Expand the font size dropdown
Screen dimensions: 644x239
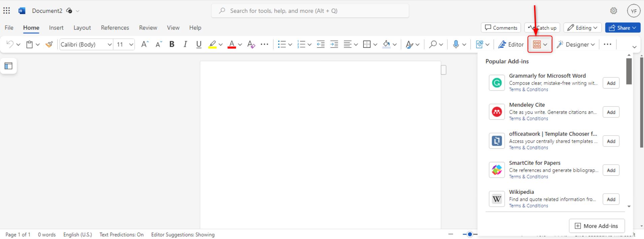(131, 44)
